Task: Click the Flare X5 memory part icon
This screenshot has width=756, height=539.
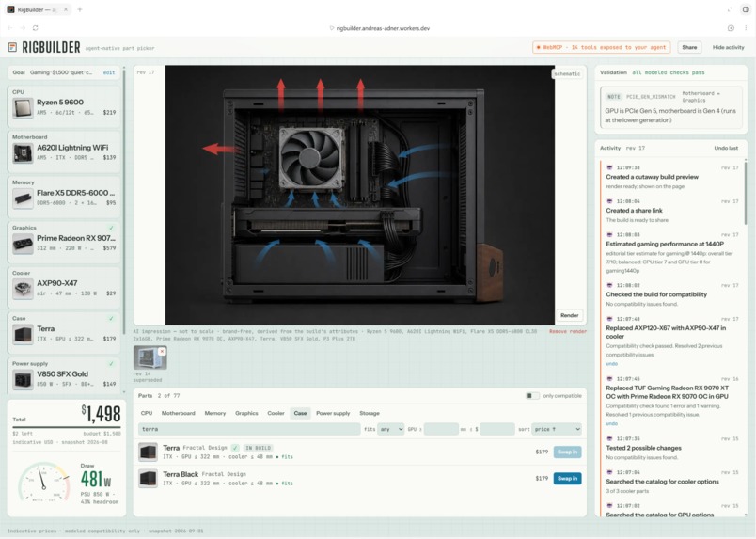Action: click(23, 198)
